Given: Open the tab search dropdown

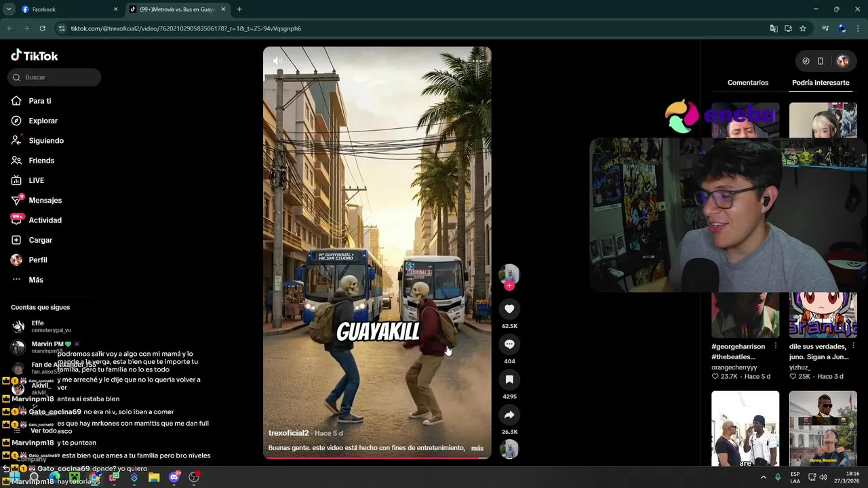Looking at the screenshot, I should click(x=9, y=9).
